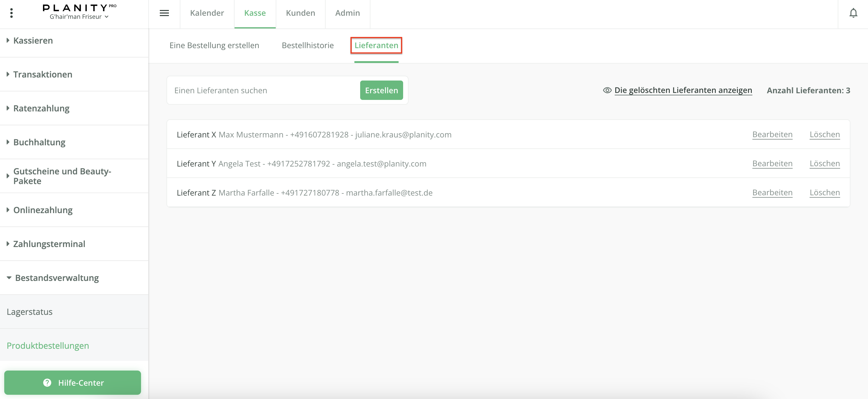This screenshot has height=399, width=868.
Task: Delete Lieferant Z via Löschen
Action: pyautogui.click(x=824, y=193)
